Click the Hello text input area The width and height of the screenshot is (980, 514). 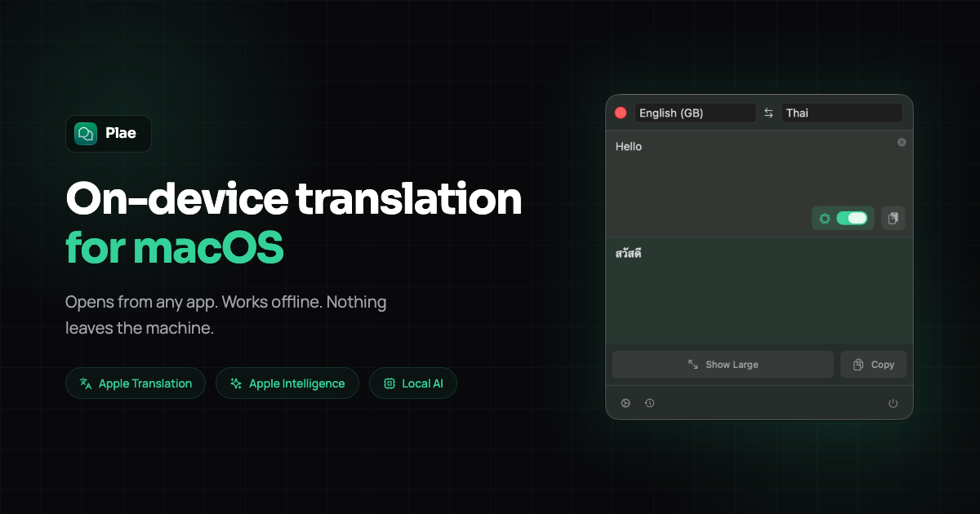(735, 163)
